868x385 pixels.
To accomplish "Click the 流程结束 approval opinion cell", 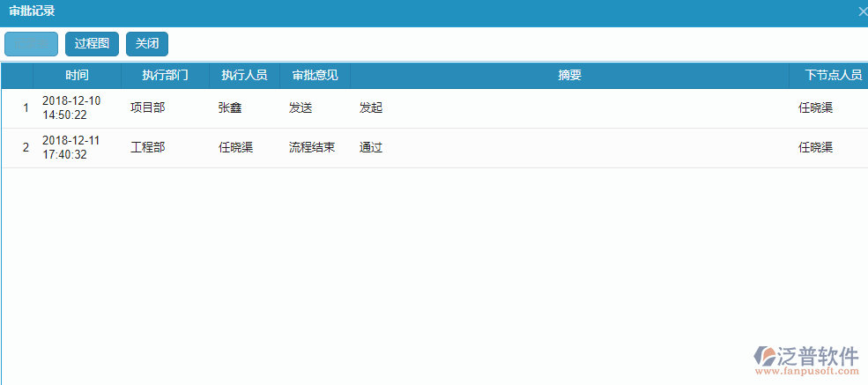I will [x=312, y=148].
